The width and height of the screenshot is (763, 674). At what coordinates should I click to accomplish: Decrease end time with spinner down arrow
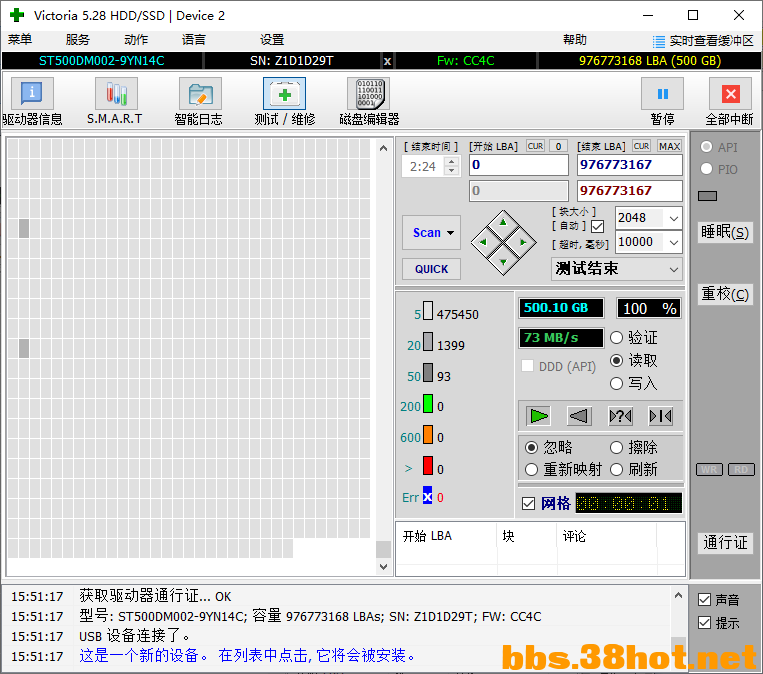[452, 171]
